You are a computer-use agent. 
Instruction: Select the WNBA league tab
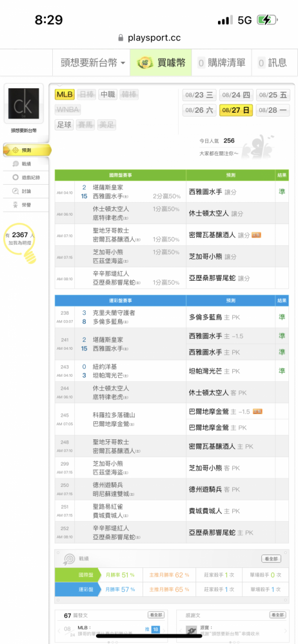coord(68,109)
